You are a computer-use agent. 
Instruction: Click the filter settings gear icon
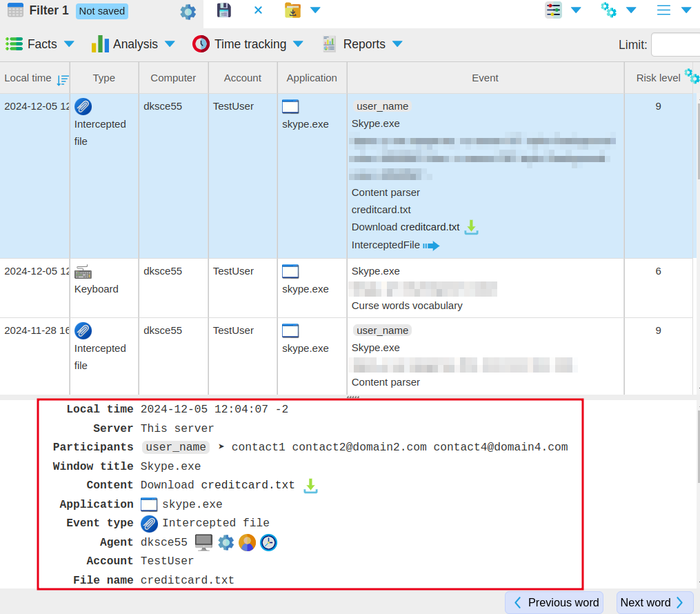pos(188,12)
